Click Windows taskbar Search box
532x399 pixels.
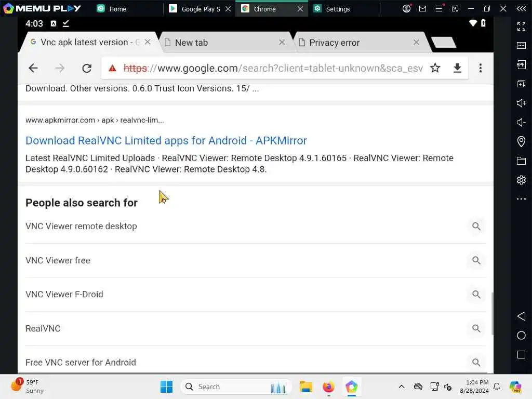pyautogui.click(x=236, y=387)
